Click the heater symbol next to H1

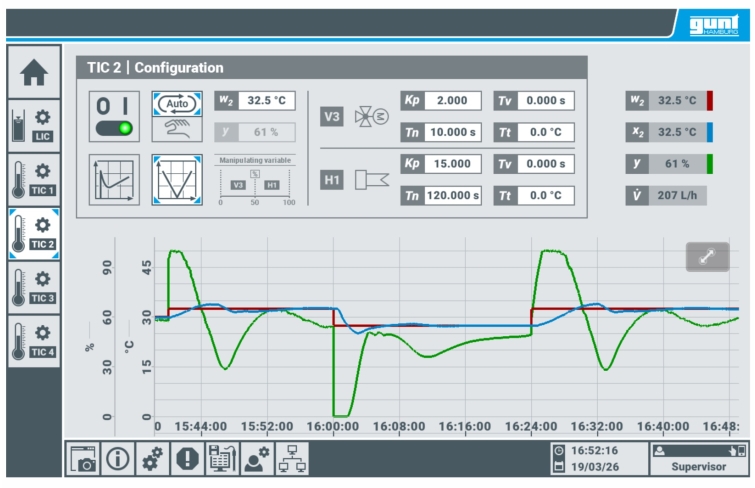point(371,180)
